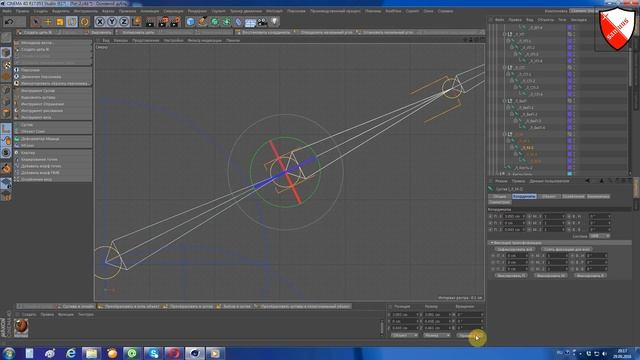The height and width of the screenshot is (360, 640).
Task: Click the Make Editable icon in left sidebar
Action: pyautogui.click(x=6, y=38)
